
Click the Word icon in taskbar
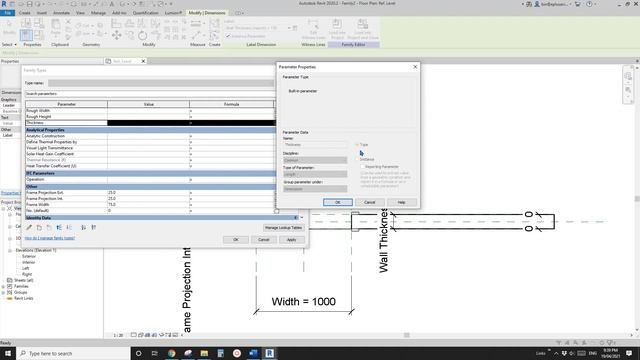253,353
